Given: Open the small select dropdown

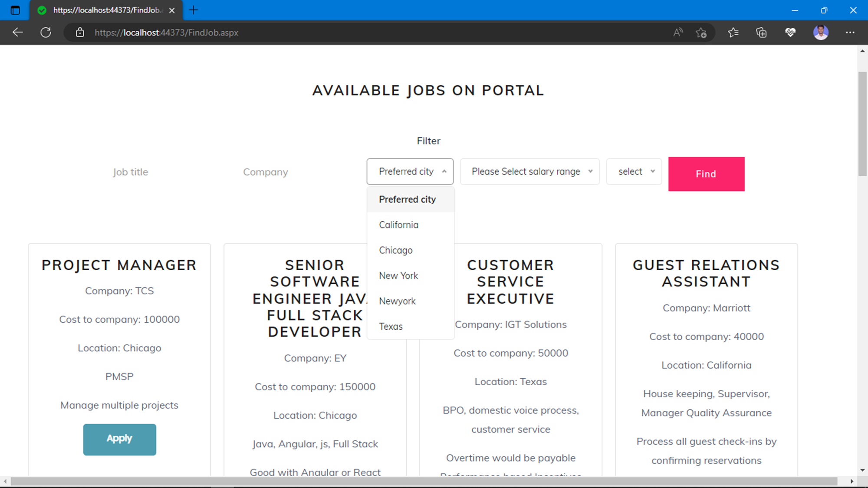Looking at the screenshot, I should 634,172.
